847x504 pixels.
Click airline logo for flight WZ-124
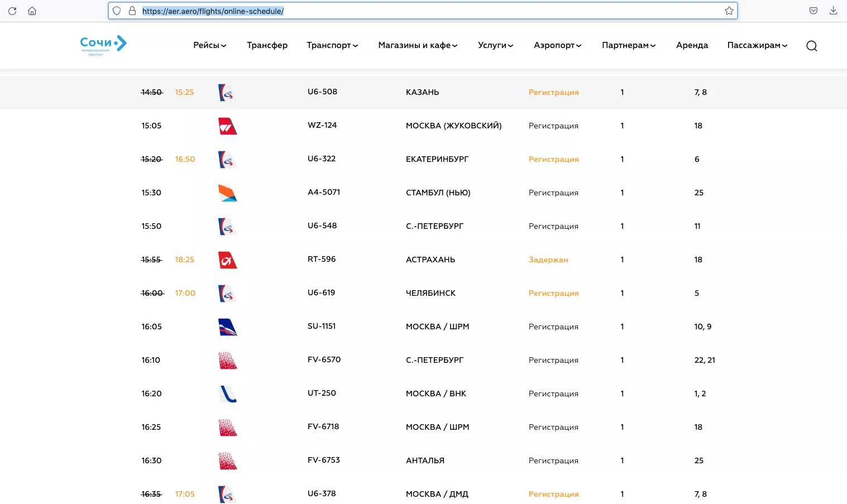click(x=227, y=126)
